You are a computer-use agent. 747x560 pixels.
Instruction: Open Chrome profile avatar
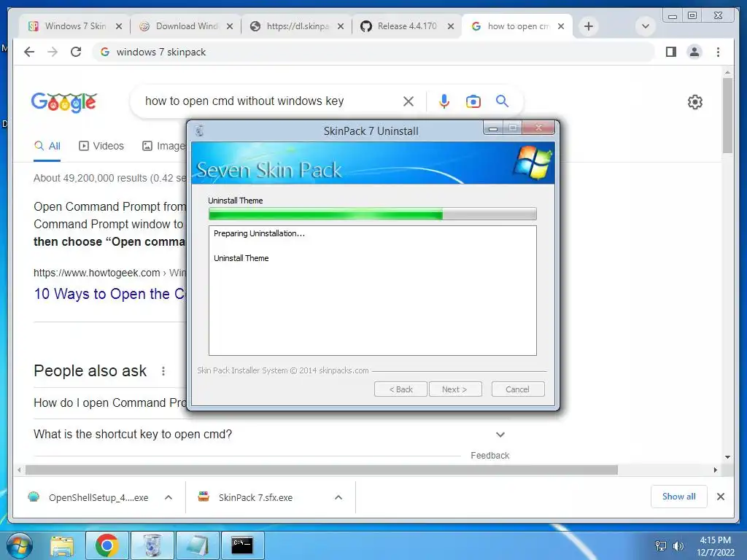tap(694, 52)
